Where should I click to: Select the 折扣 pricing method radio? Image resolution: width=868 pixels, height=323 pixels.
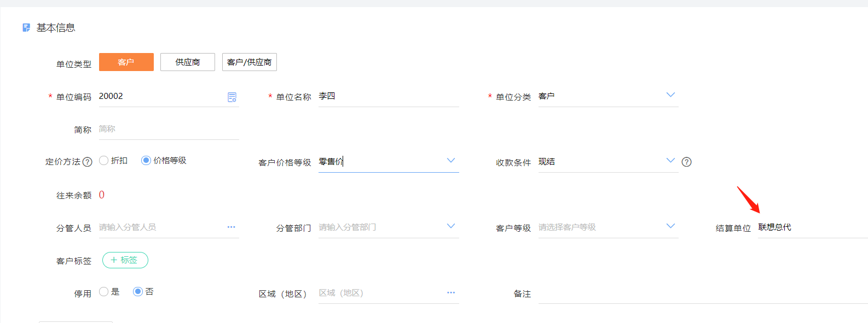coord(103,161)
